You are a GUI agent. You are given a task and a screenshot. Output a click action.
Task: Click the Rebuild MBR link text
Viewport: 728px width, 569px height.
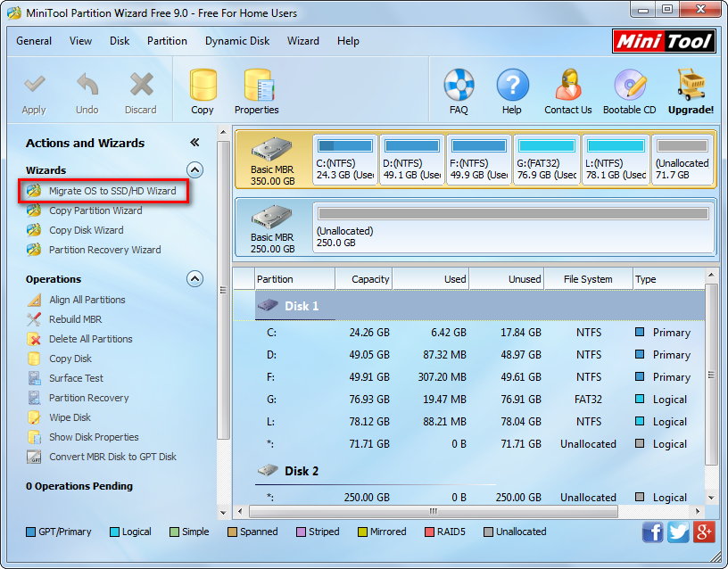point(76,319)
